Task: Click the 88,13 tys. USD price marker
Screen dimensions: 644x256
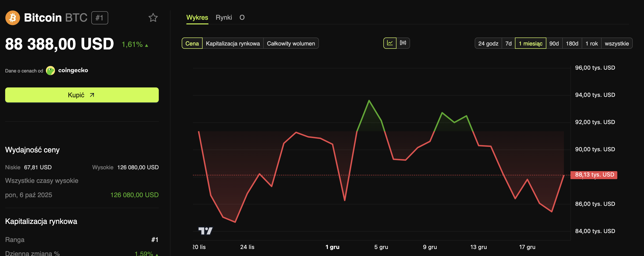Action: pyautogui.click(x=594, y=175)
